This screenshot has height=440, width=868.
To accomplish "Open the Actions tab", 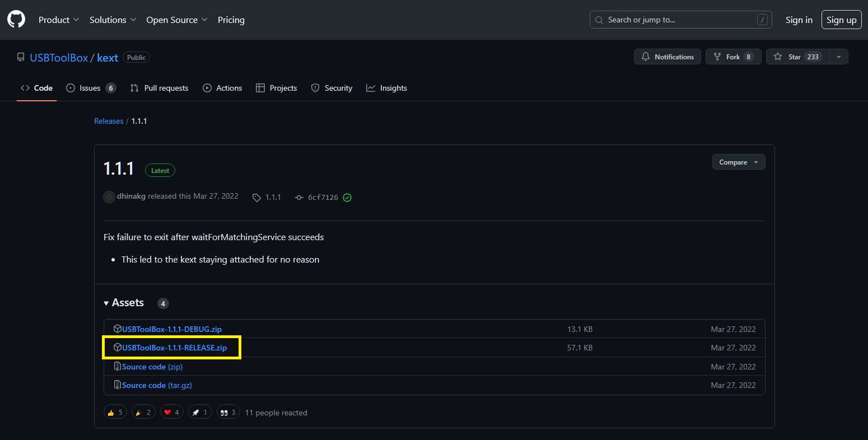I will (x=222, y=88).
